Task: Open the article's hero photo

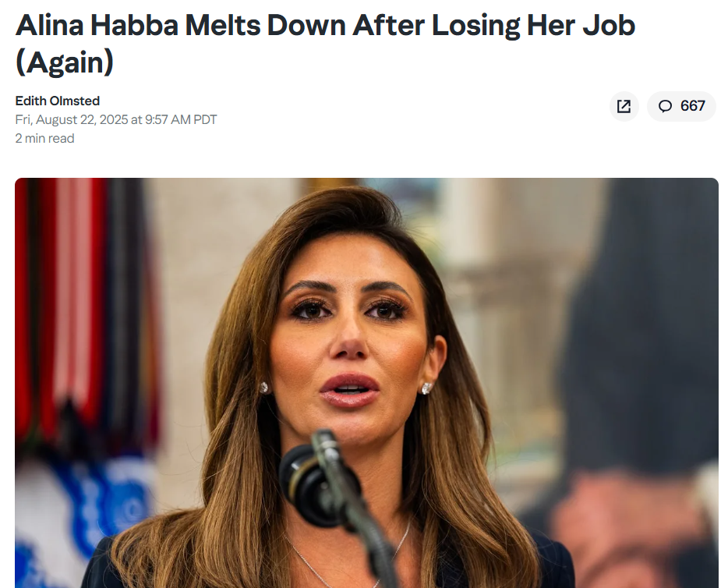Action: [x=366, y=383]
